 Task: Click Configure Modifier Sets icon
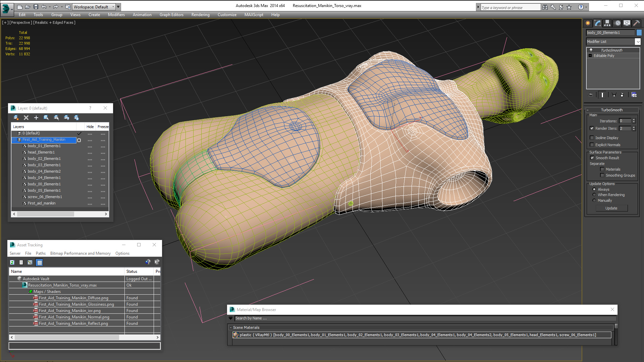click(x=634, y=95)
